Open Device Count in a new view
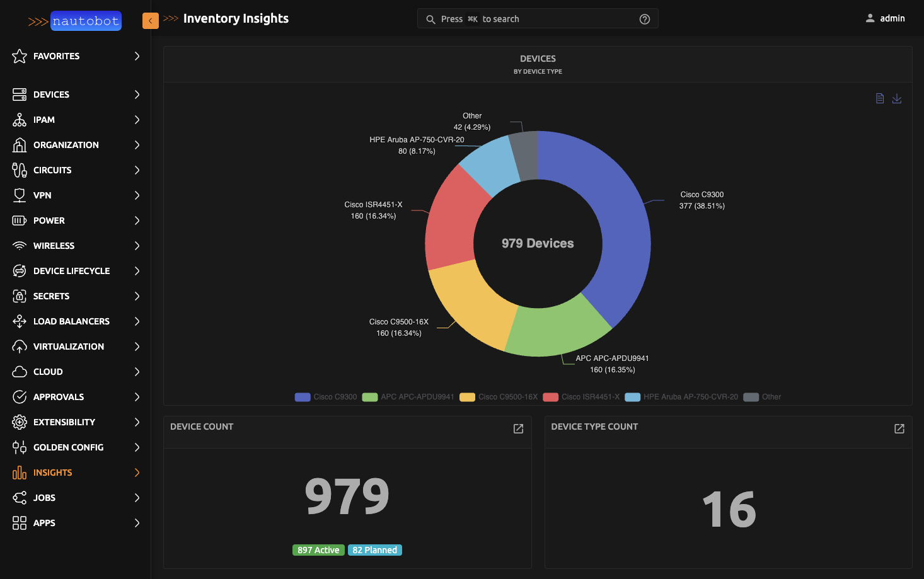Screen dimensions: 924x579 coord(517,429)
